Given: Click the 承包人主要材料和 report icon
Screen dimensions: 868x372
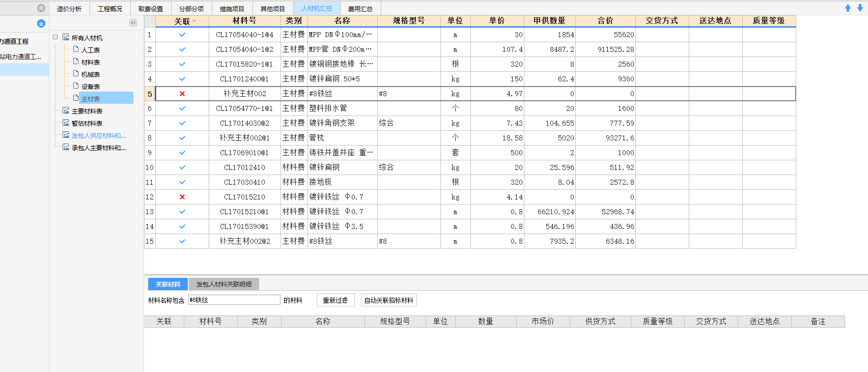Looking at the screenshot, I should tap(66, 147).
